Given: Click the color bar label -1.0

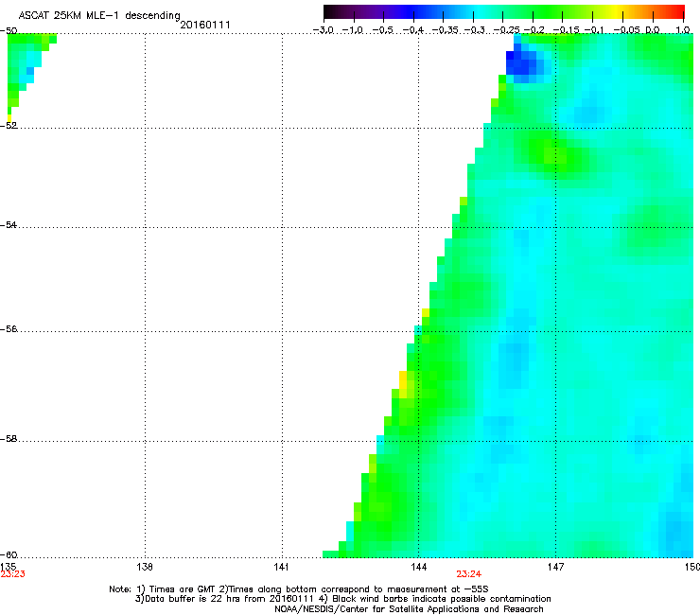Looking at the screenshot, I should [x=353, y=30].
